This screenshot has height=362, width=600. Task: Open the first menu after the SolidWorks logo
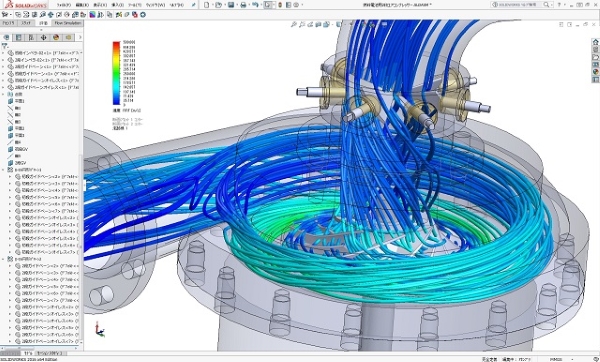tap(64, 5)
